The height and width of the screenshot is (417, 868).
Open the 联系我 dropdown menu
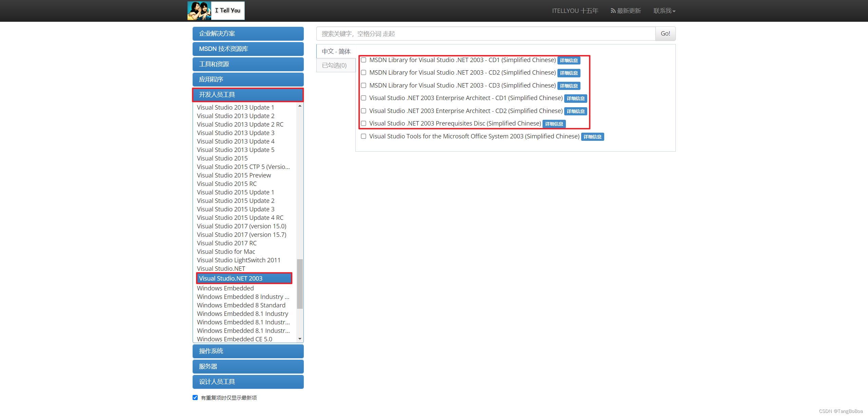(x=664, y=11)
